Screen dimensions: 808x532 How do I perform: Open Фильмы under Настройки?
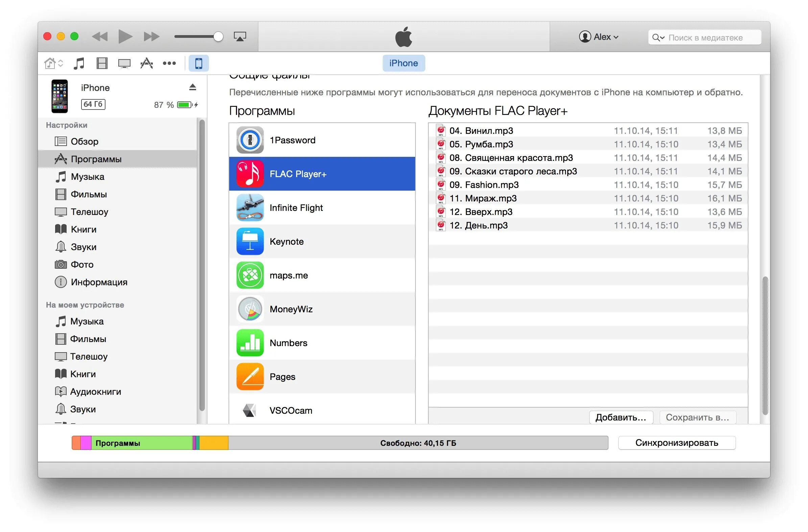pos(117,194)
